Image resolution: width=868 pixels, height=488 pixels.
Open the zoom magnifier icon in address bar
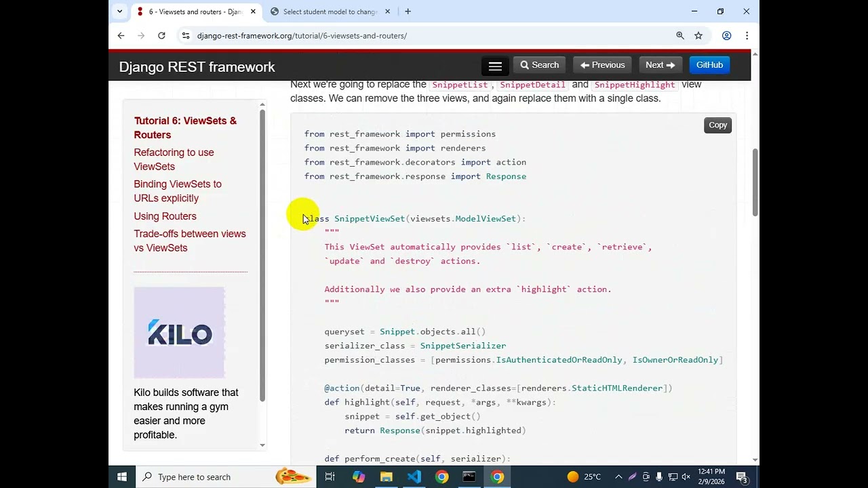pyautogui.click(x=680, y=36)
